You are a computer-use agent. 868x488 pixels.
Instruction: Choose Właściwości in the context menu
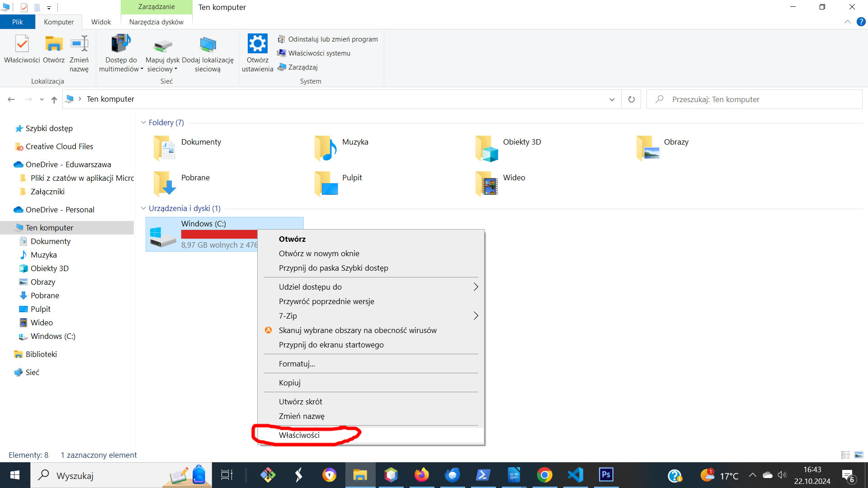[x=299, y=435]
